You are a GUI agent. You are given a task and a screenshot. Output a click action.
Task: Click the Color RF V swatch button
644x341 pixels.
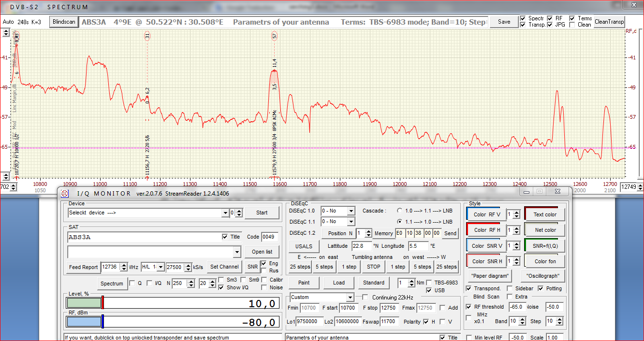(486, 214)
